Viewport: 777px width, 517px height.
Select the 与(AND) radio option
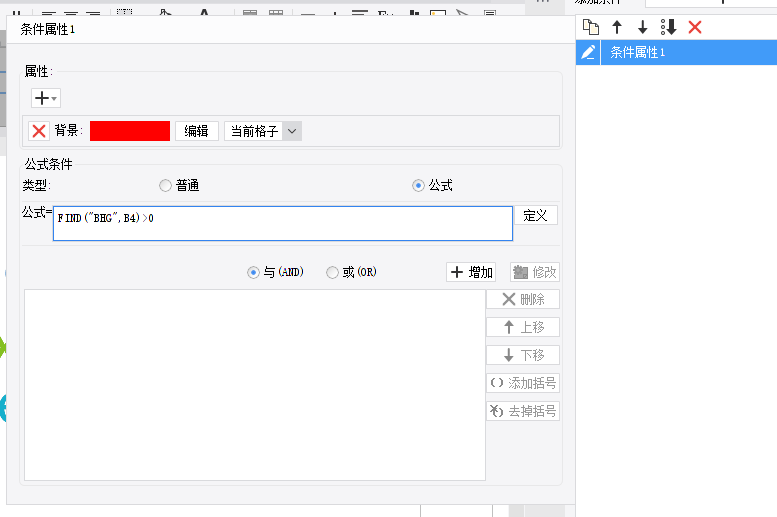pos(253,272)
